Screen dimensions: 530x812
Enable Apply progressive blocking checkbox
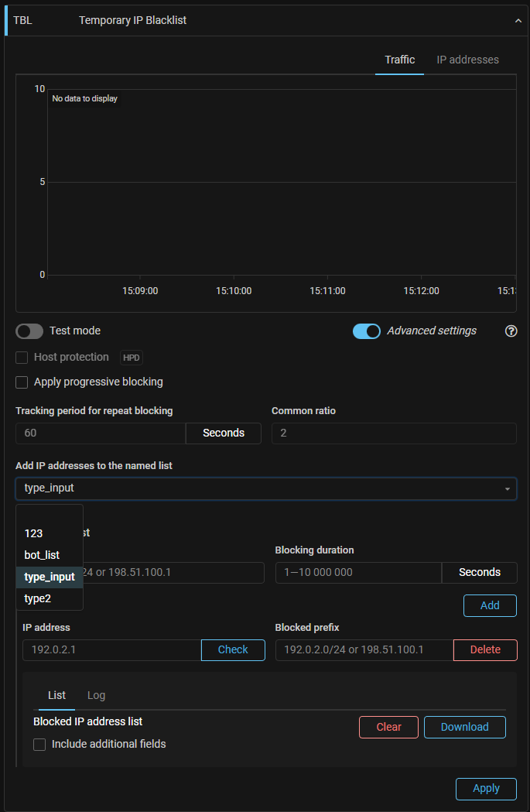click(23, 382)
